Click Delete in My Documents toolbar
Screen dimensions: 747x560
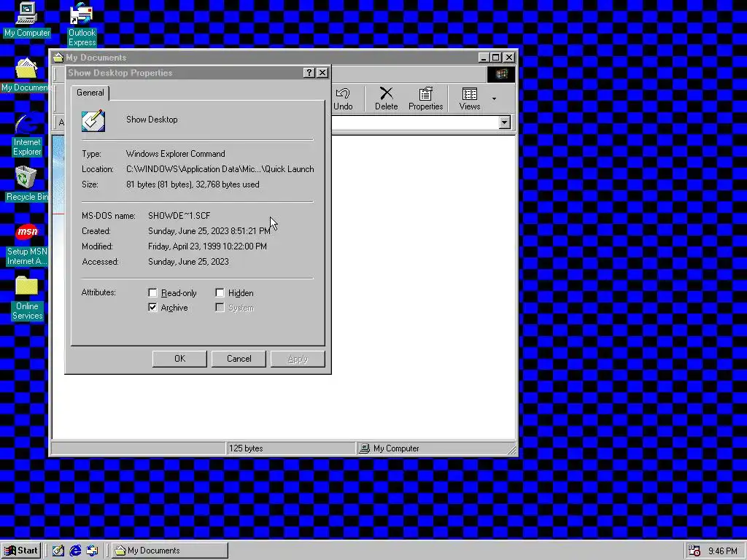[386, 99]
